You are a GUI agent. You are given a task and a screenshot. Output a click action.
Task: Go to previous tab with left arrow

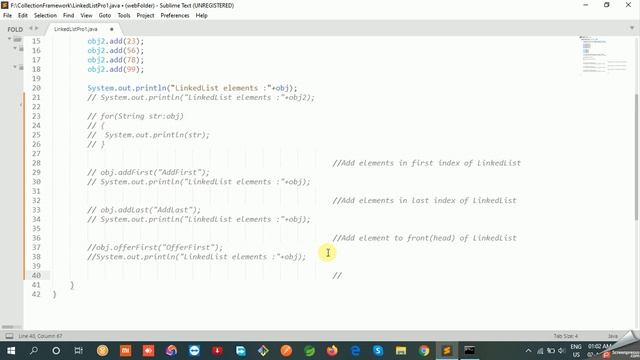(x=31, y=29)
